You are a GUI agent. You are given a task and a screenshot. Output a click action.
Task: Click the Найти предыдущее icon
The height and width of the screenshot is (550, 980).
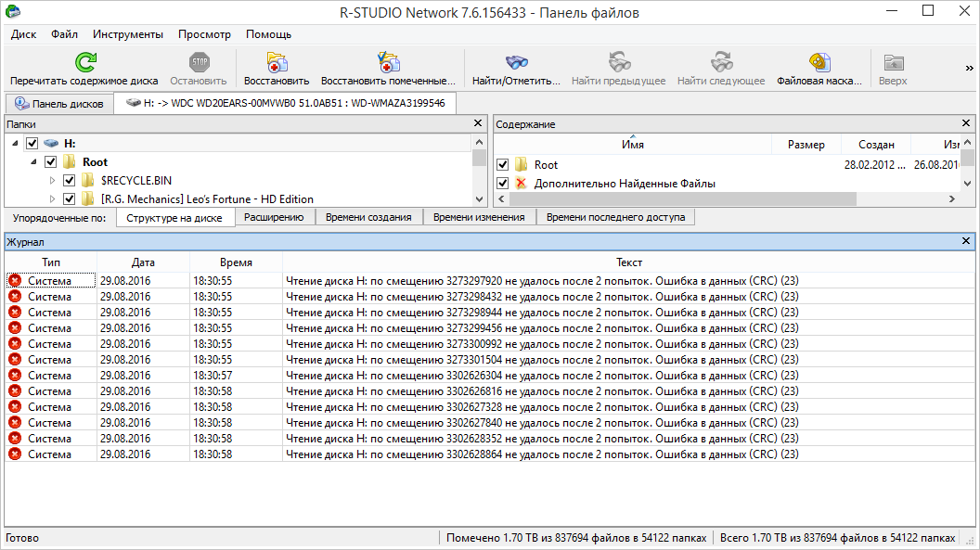619,62
